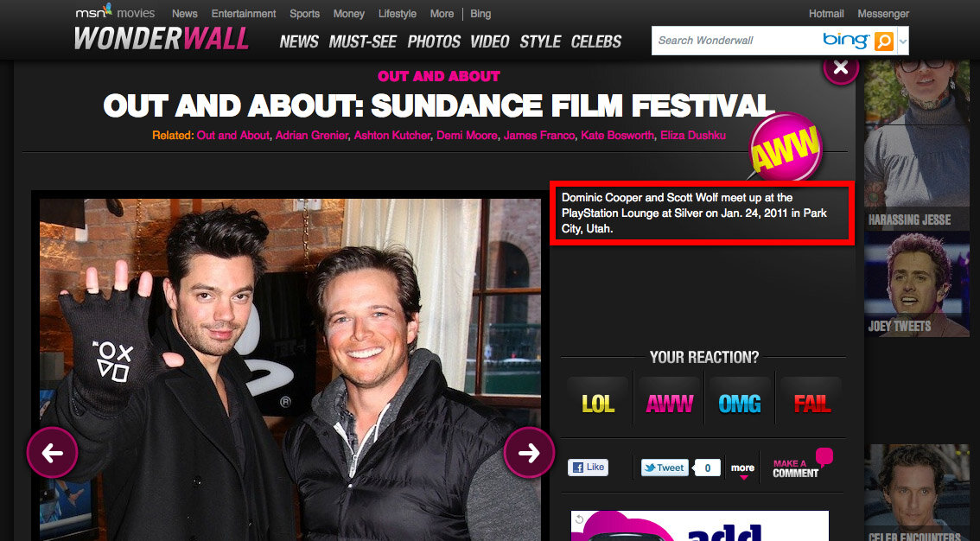The image size is (980, 541).
Task: Click the Facebook Like button
Action: [x=589, y=468]
